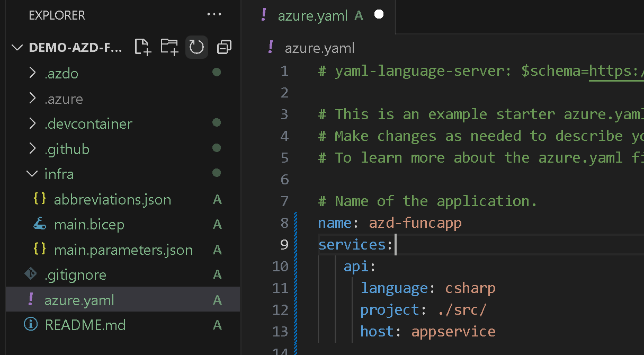The width and height of the screenshot is (644, 355).
Task: Click the './src/' project value
Action: (462, 310)
